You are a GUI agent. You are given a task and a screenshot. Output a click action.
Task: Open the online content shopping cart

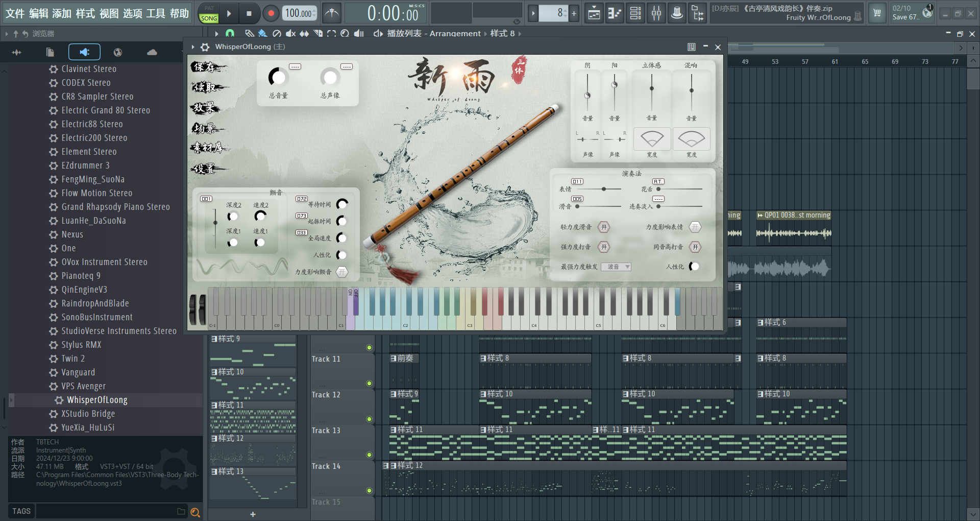pos(877,13)
